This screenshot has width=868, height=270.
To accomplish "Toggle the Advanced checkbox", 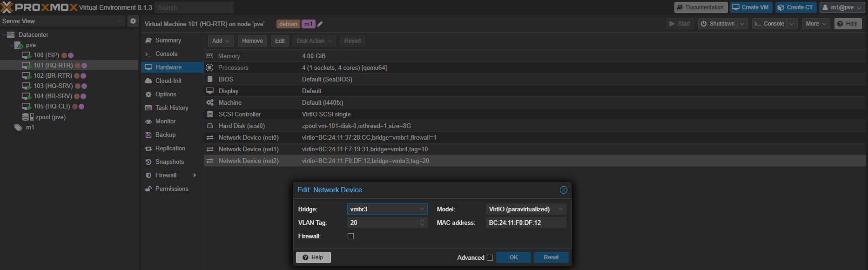I will click(x=490, y=258).
